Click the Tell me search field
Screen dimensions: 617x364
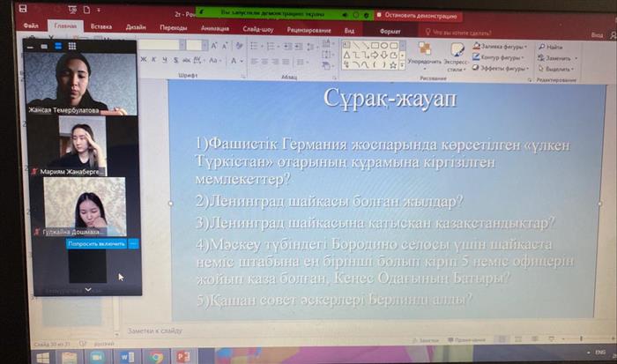click(x=460, y=32)
